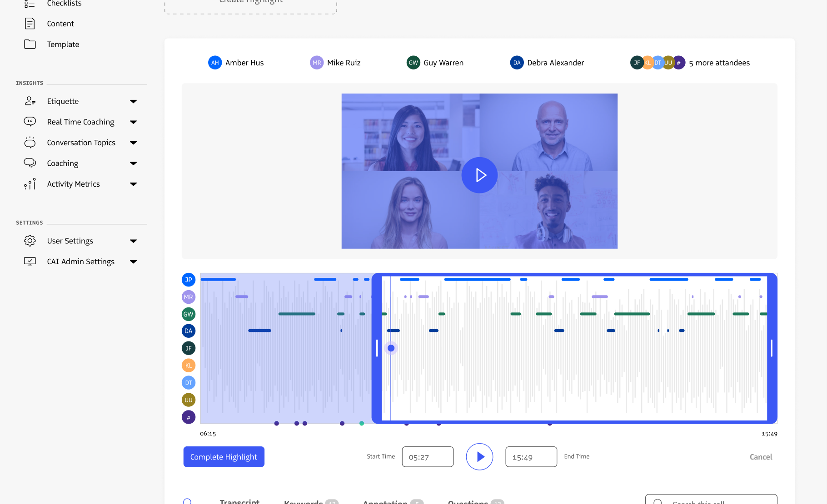Open the Content menu item

pyautogui.click(x=60, y=24)
